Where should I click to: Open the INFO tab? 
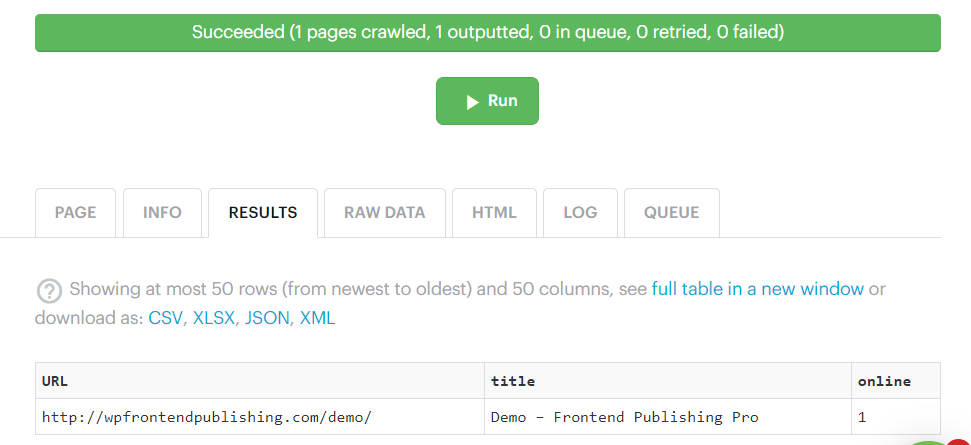(162, 213)
